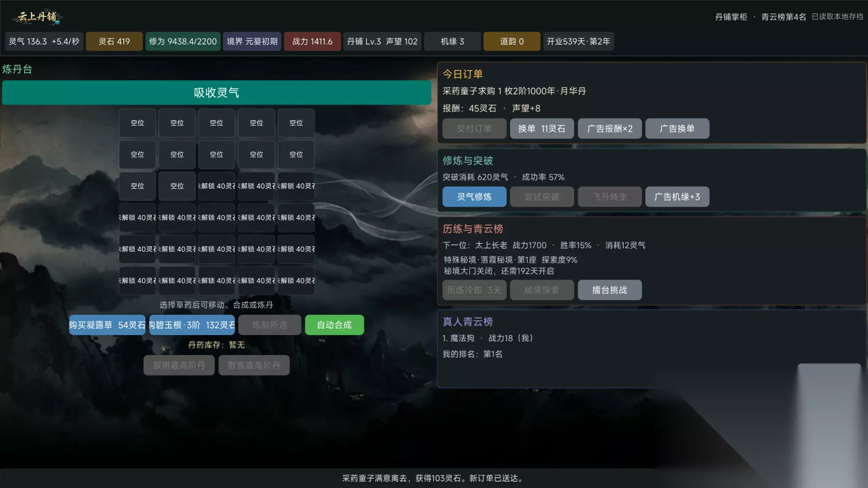This screenshot has height=488, width=868.
Task: Click the 战力 1411.6 stat badge
Action: pyautogui.click(x=312, y=42)
